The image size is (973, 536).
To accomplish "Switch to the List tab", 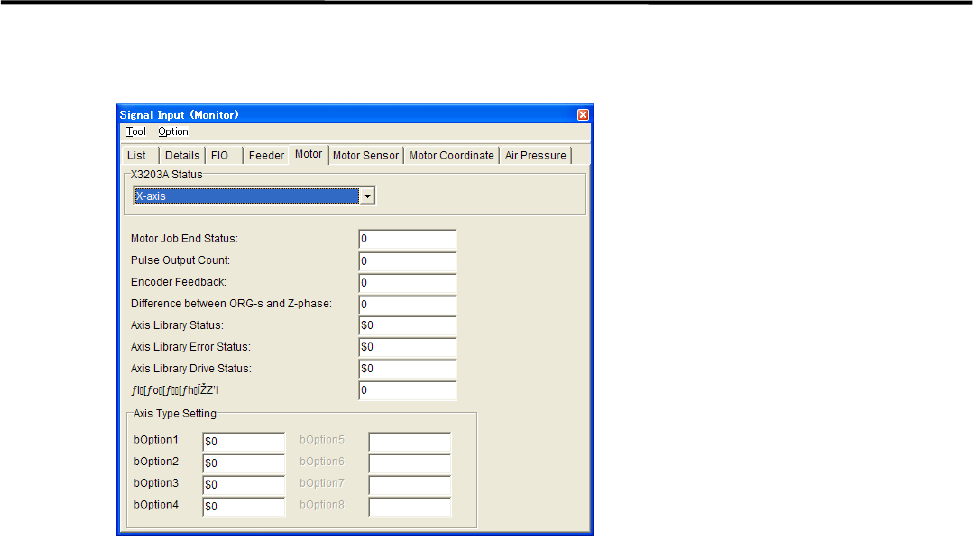I will click(140, 155).
